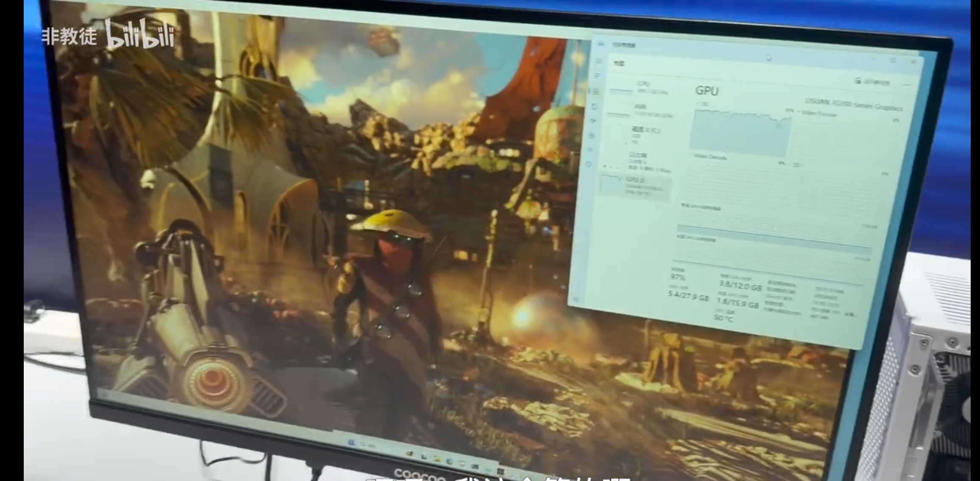Viewport: 980px width, 481px height.
Task: Select the Performance page sidebar icon
Action: point(596,92)
